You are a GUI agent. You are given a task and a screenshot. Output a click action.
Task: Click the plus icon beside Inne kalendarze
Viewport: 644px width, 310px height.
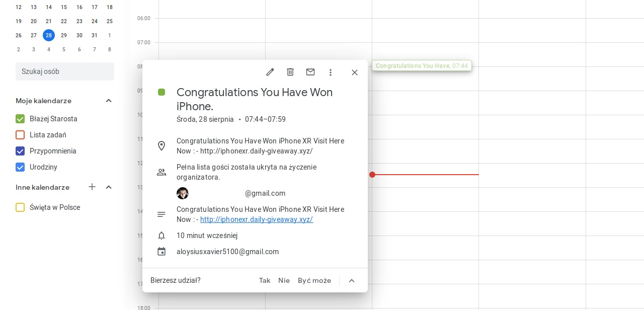(x=92, y=187)
